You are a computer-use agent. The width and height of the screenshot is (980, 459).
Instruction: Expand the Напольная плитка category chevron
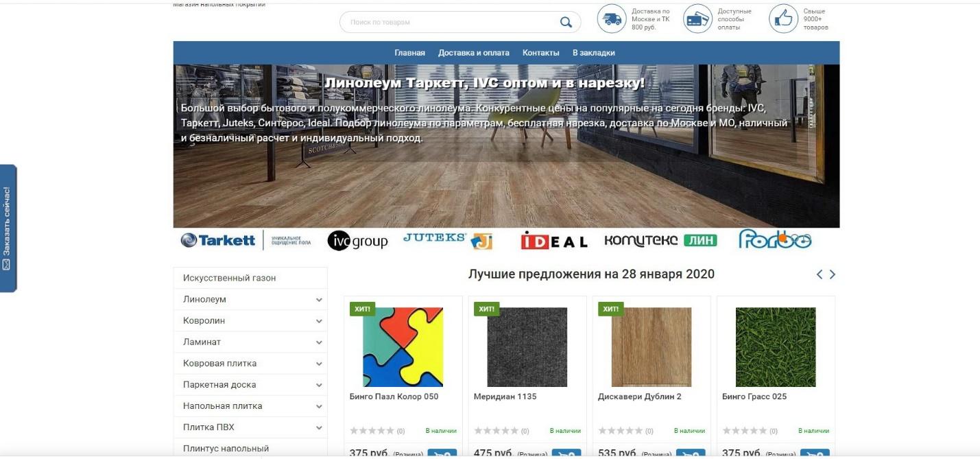[319, 406]
